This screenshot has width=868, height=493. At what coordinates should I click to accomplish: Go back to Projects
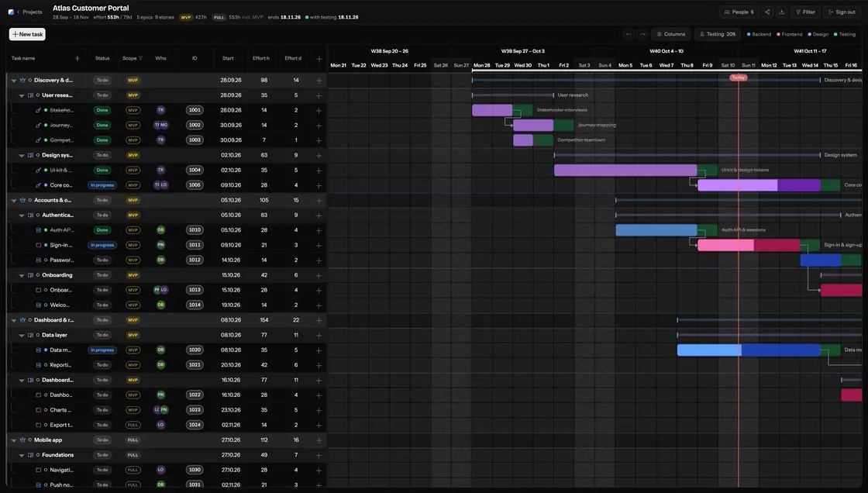(29, 12)
